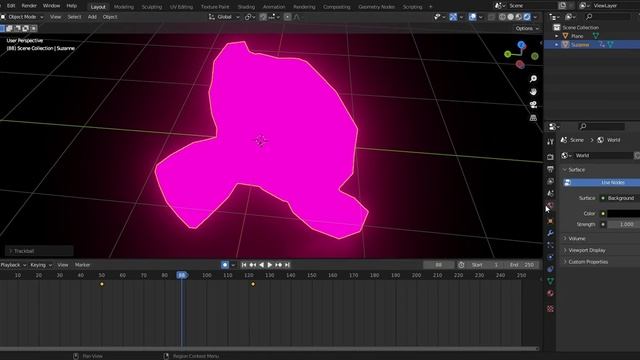Toggle auto keying record button in timeline
Image resolution: width=640 pixels, height=360 pixels.
(225, 265)
